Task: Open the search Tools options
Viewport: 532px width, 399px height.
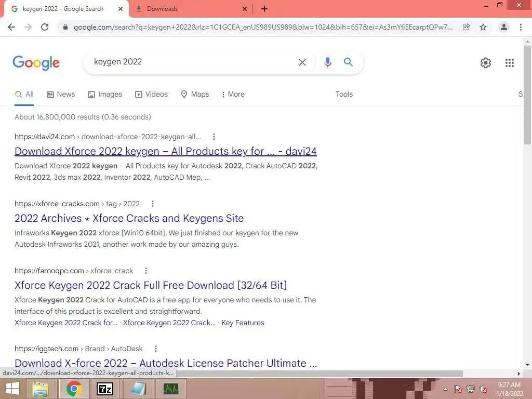Action: 344,95
